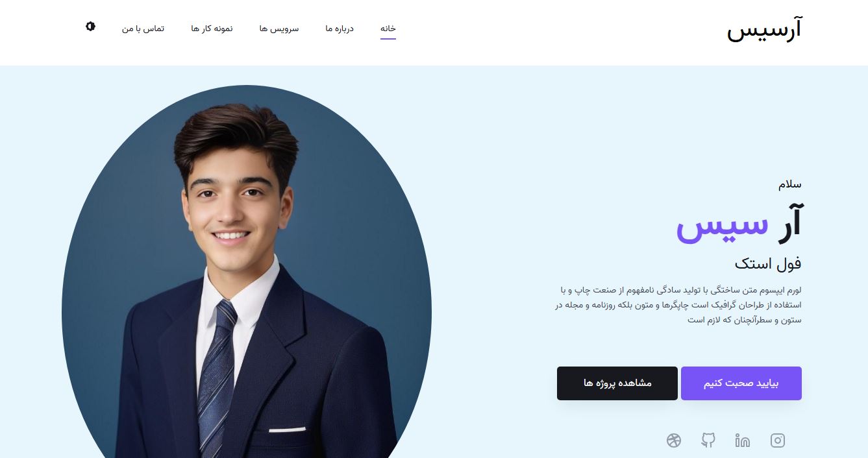Click the purple بیایید صحبت کنیم button
Viewport: 868px width, 458px height.
741,383
